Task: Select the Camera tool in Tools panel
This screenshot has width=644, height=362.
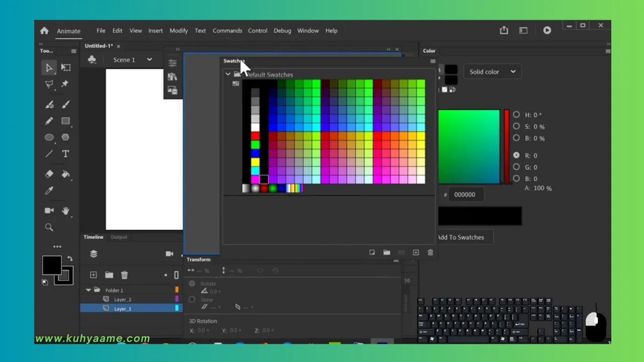Action: [49, 211]
